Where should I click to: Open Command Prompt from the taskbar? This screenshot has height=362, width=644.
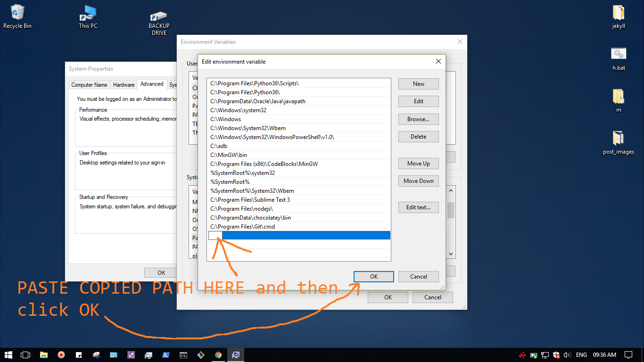click(x=183, y=355)
